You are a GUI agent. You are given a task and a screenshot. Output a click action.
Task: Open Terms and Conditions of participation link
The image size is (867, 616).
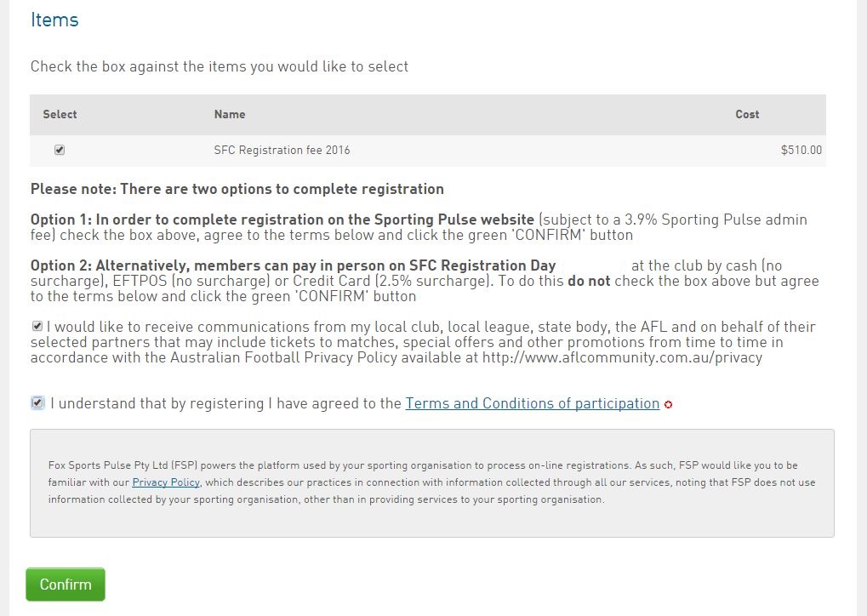pyautogui.click(x=532, y=403)
